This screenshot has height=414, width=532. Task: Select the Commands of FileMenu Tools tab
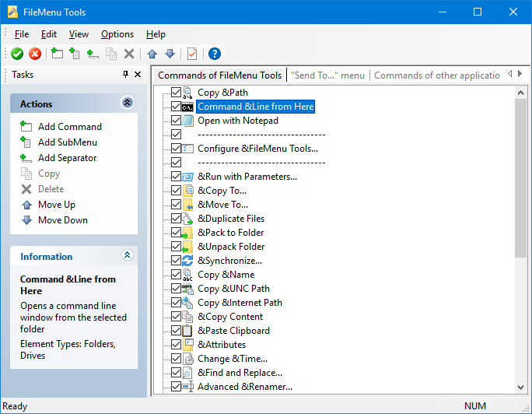pos(220,75)
